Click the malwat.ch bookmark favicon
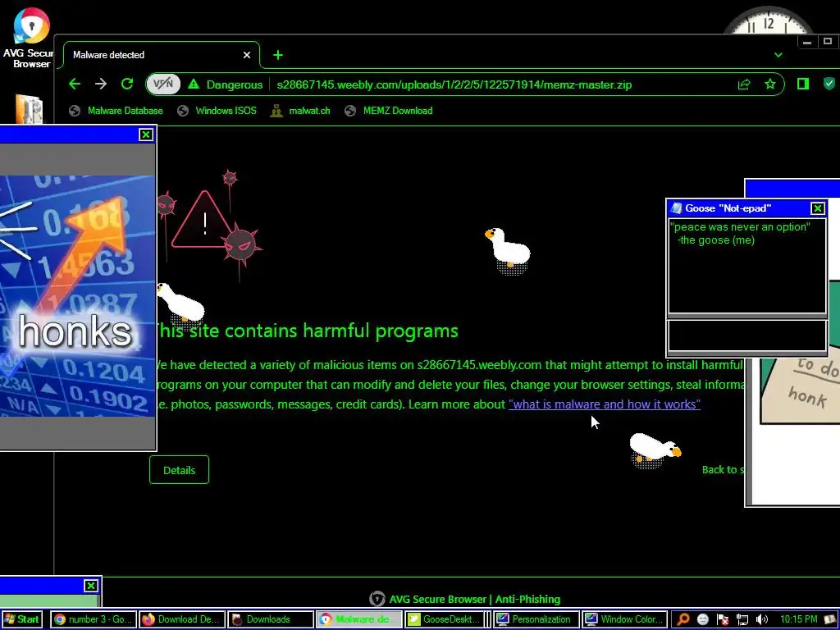Image resolution: width=840 pixels, height=630 pixels. coord(276,111)
